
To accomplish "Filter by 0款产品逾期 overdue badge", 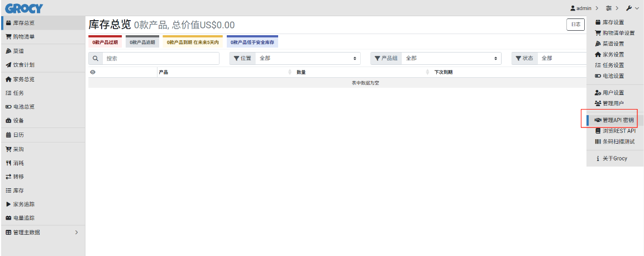I will click(x=142, y=41).
